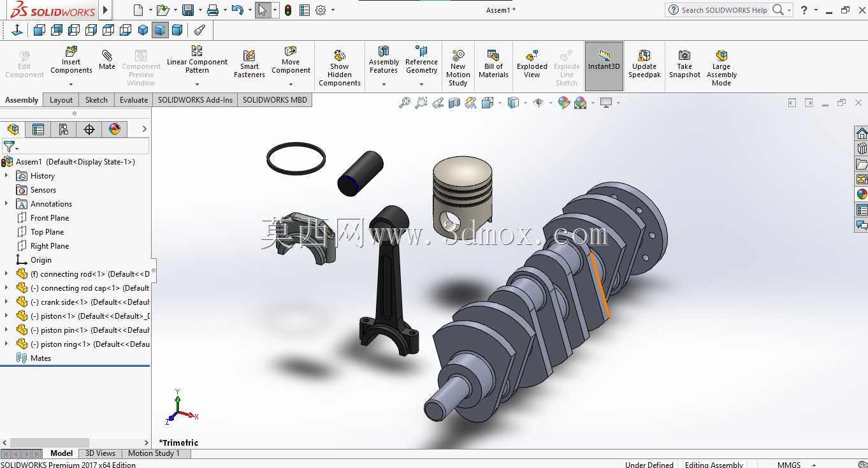
Task: Expand the piston pin<1> component
Action: coord(6,330)
